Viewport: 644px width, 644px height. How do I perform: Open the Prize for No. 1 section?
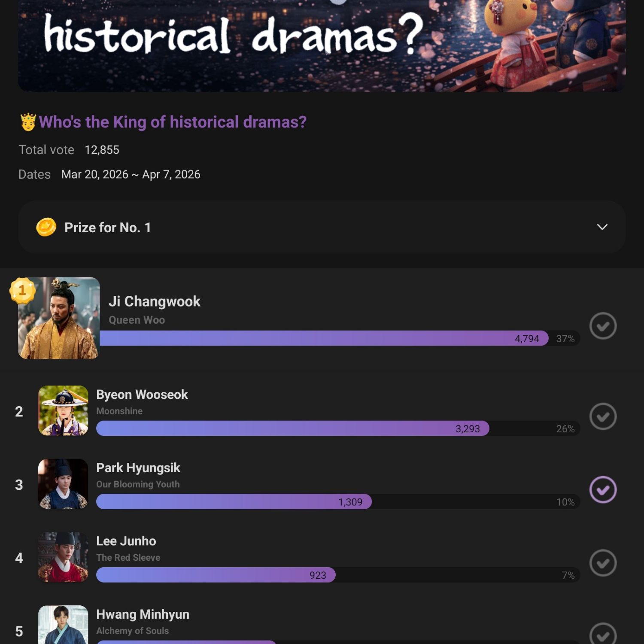point(107,228)
